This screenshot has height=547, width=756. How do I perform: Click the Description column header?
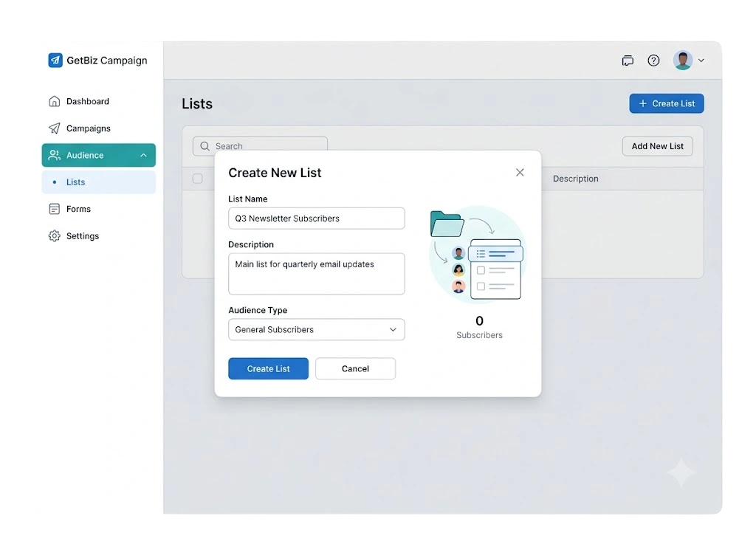click(x=576, y=179)
